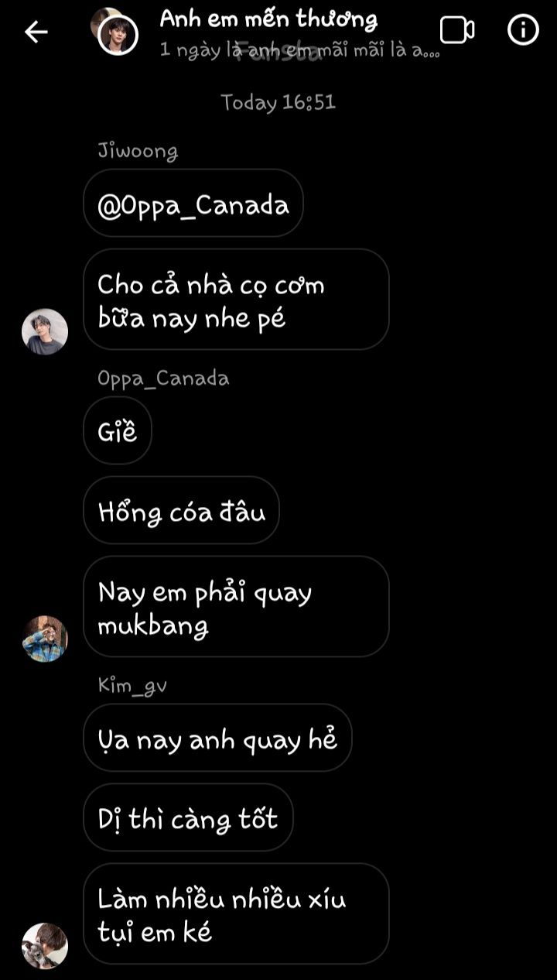
Task: Select the @Oppa_Canada mention message
Action: pyautogui.click(x=193, y=204)
